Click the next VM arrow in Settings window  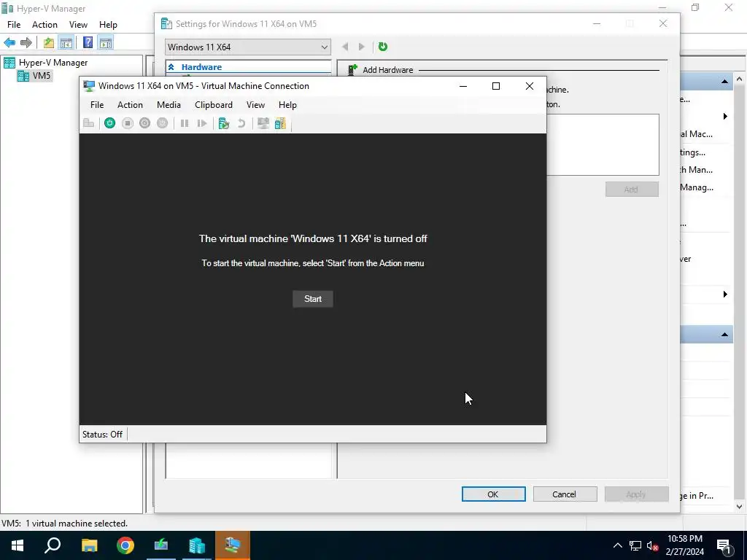(361, 47)
